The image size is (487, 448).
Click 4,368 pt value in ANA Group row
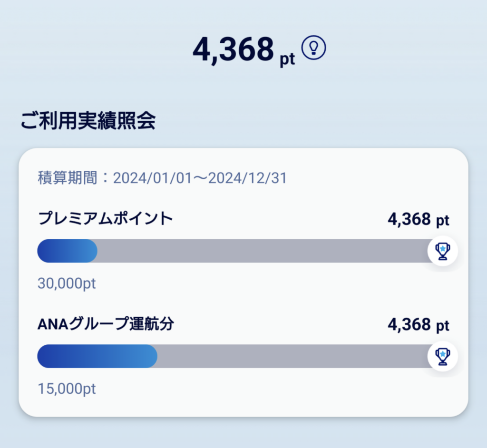419,325
